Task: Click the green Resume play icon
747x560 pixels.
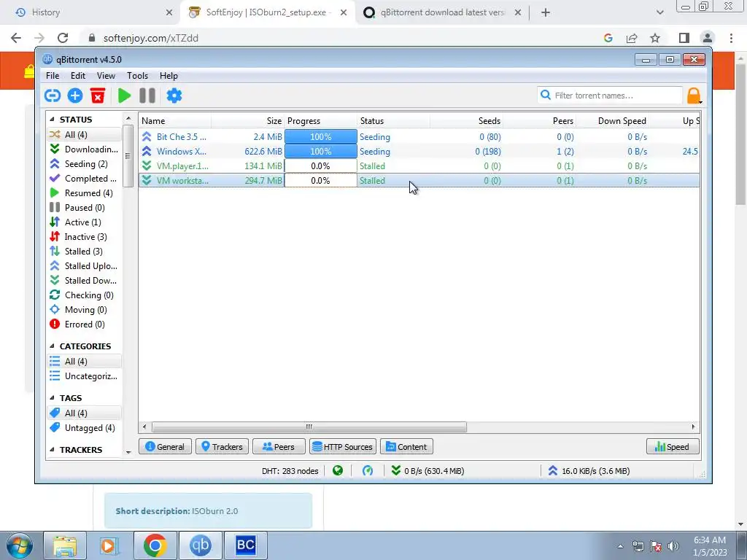Action: [x=124, y=96]
